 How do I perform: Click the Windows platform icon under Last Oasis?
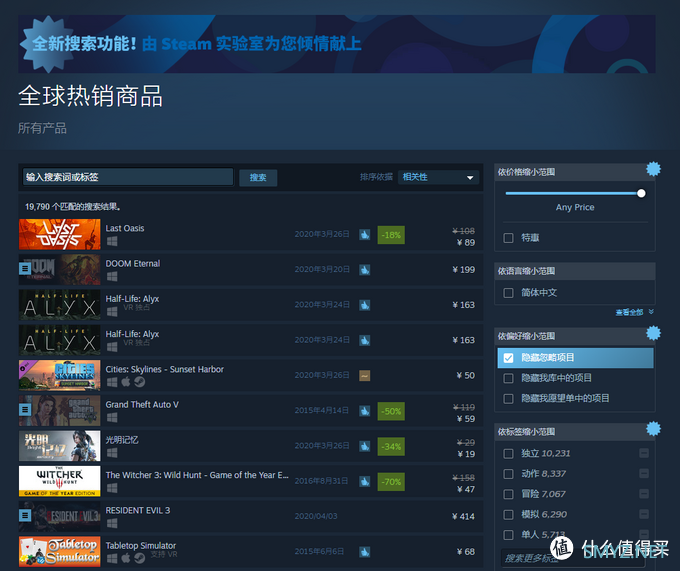(x=112, y=241)
